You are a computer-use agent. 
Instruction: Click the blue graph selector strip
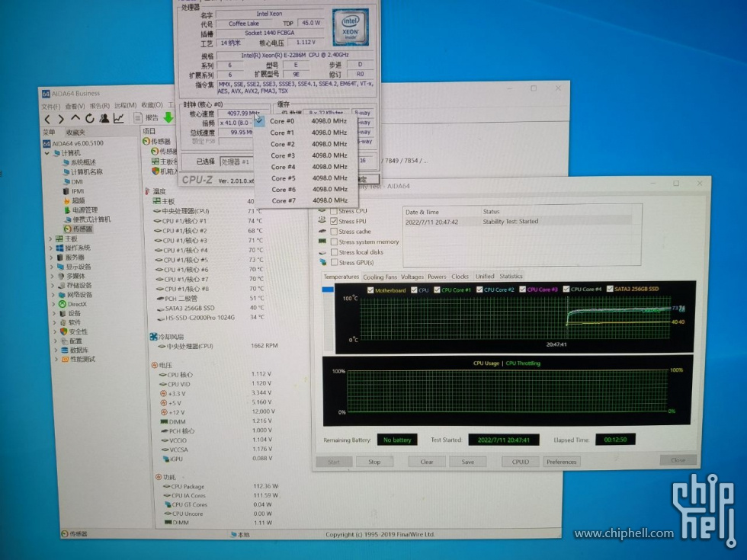[328, 289]
